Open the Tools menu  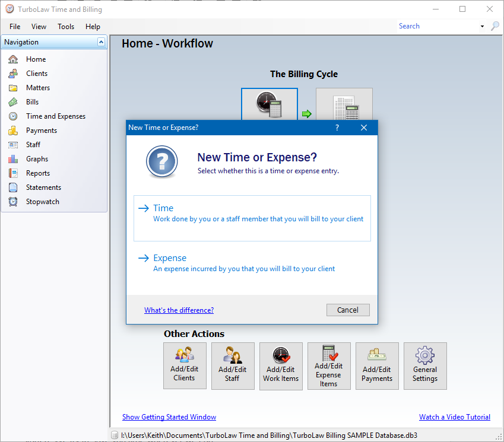[x=66, y=27]
